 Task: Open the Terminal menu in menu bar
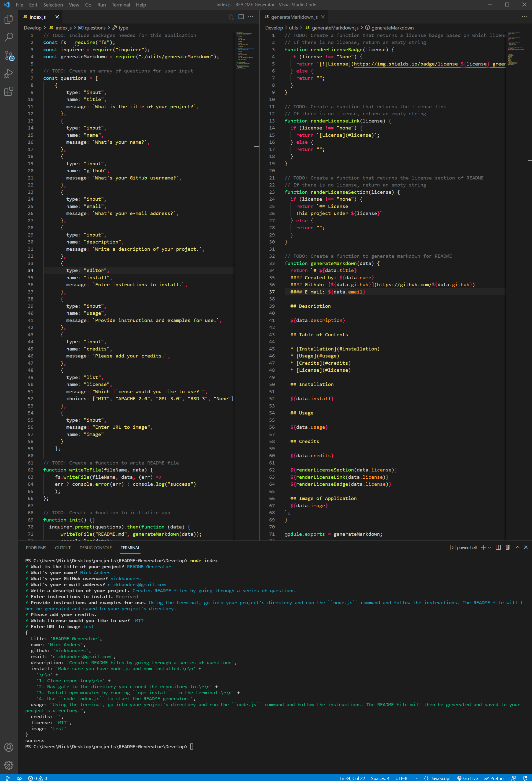[x=121, y=5]
